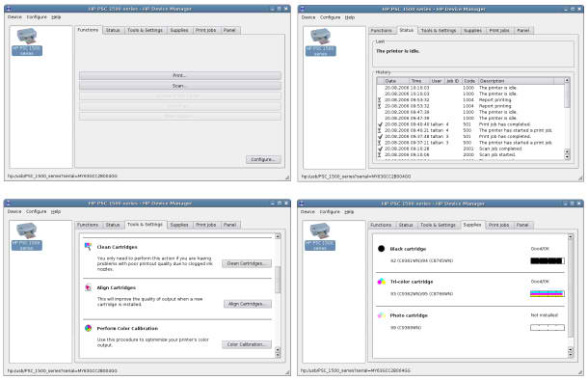588x380 pixels.
Task: Open Status tab in Tools & Settings window
Action: 113,225
